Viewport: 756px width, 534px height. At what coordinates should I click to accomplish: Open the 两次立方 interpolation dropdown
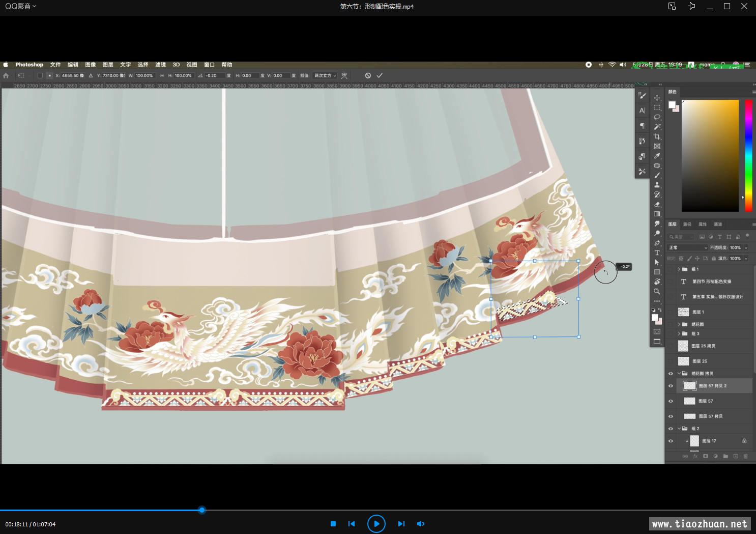(x=325, y=75)
